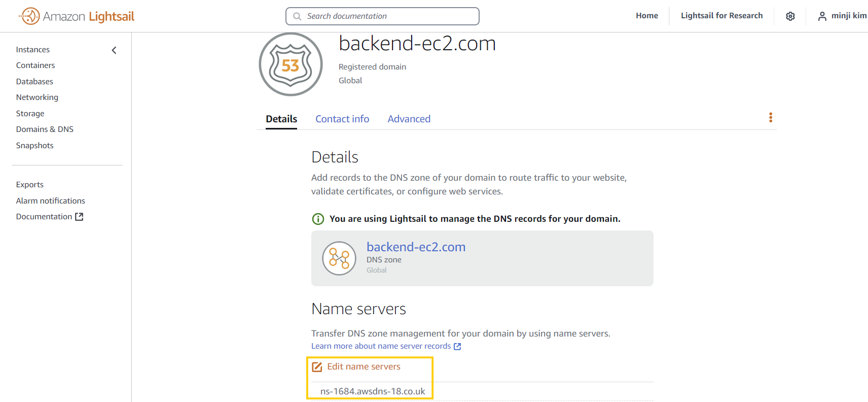Open Learn more about name server records
868x402 pixels.
pyautogui.click(x=381, y=346)
